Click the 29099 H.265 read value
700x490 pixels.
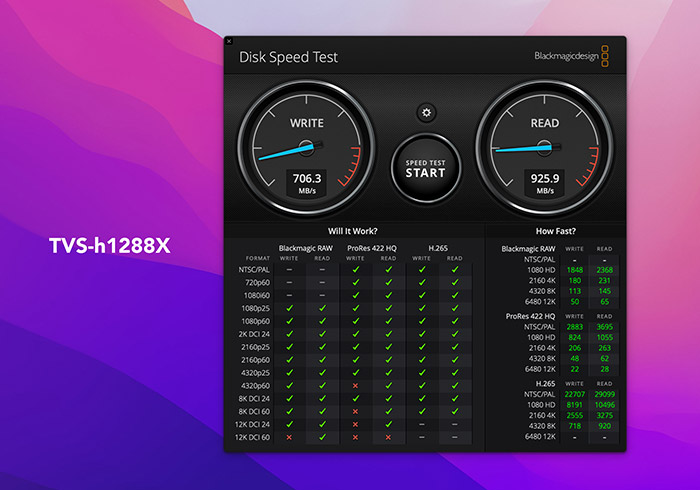(604, 394)
